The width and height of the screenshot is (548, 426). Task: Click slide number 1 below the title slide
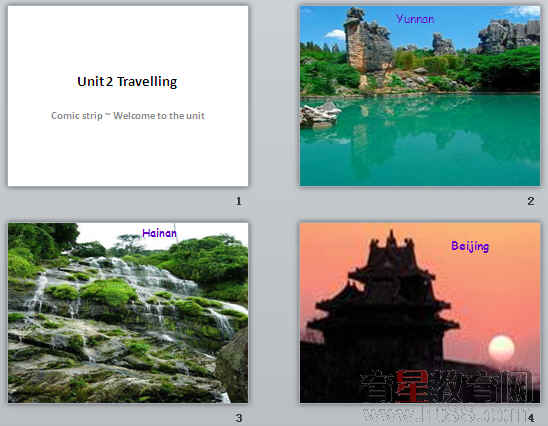pos(239,201)
